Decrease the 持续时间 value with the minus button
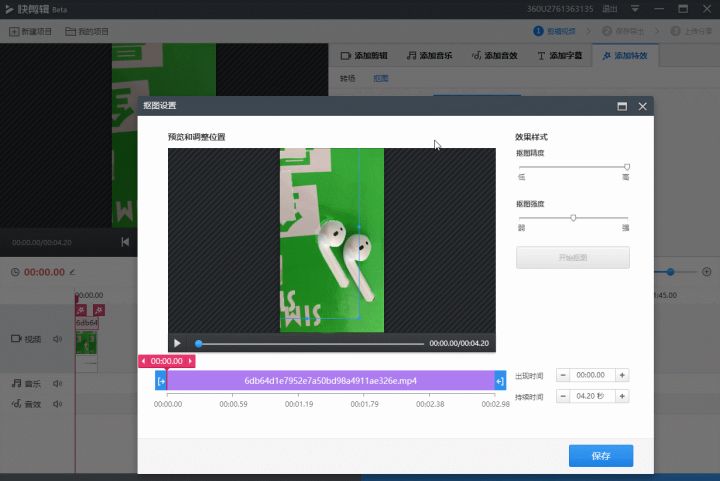This screenshot has width=720, height=481. (x=563, y=396)
